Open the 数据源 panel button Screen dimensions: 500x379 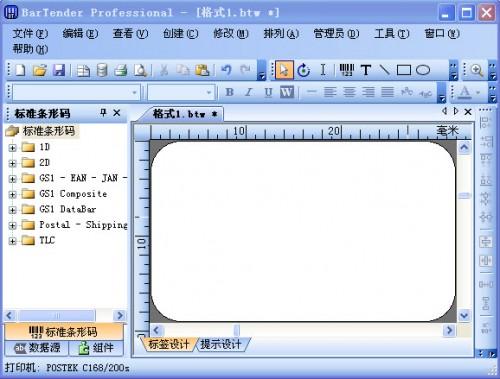37,348
